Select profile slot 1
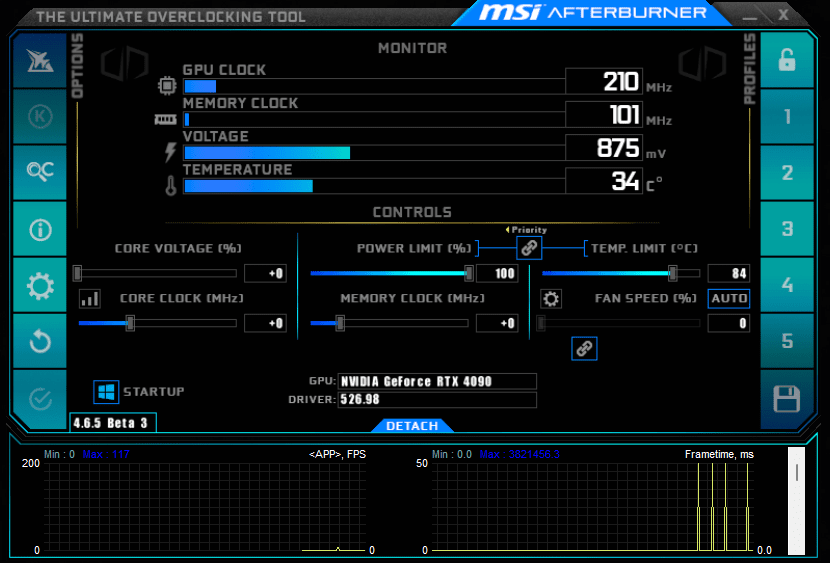 [x=787, y=116]
